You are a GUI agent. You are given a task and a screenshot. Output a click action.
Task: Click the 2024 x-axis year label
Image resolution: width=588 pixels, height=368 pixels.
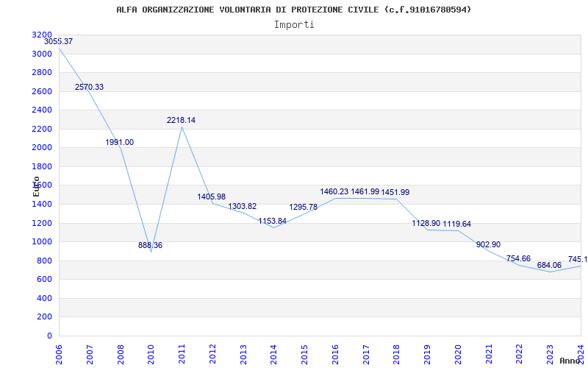[581, 353]
